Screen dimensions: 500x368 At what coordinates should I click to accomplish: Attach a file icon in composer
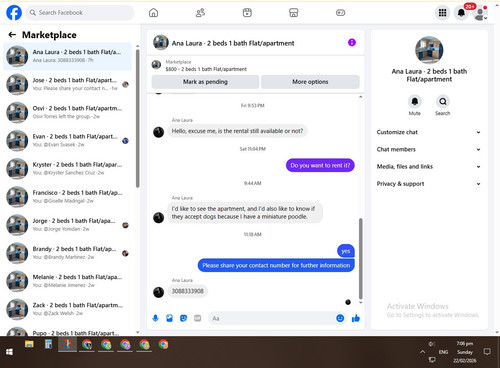169,318
